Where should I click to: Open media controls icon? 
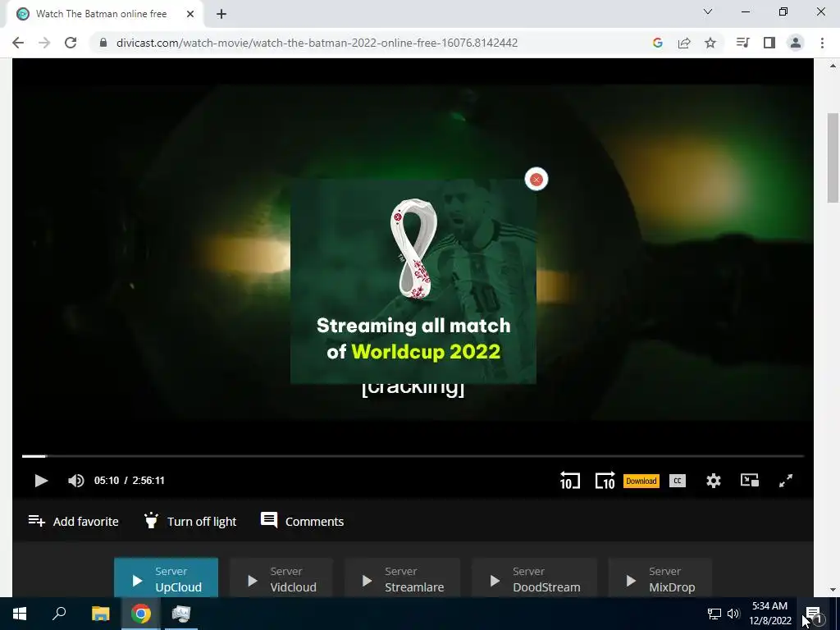[x=743, y=43]
